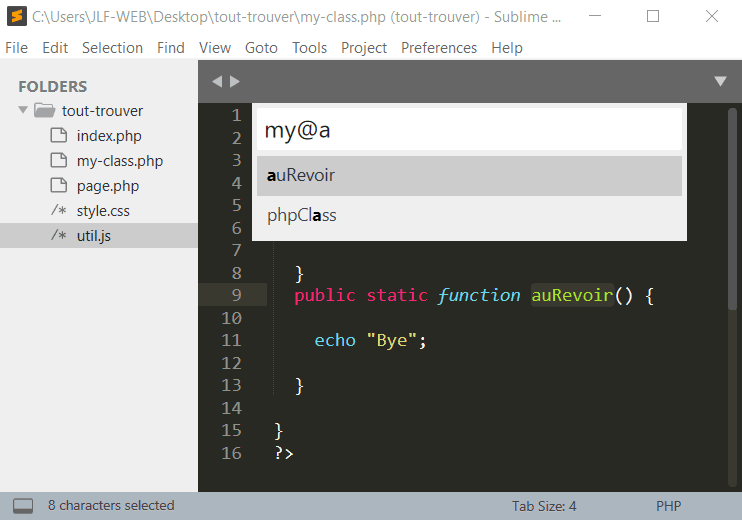Open the Tools menu

coord(309,48)
